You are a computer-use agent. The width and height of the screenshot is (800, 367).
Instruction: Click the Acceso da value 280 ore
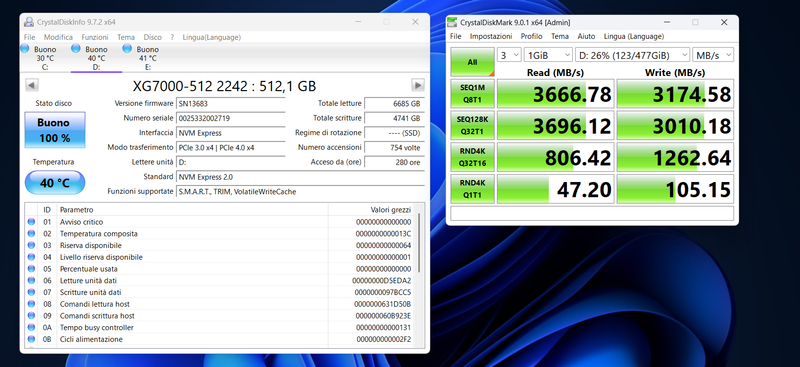pyautogui.click(x=394, y=162)
